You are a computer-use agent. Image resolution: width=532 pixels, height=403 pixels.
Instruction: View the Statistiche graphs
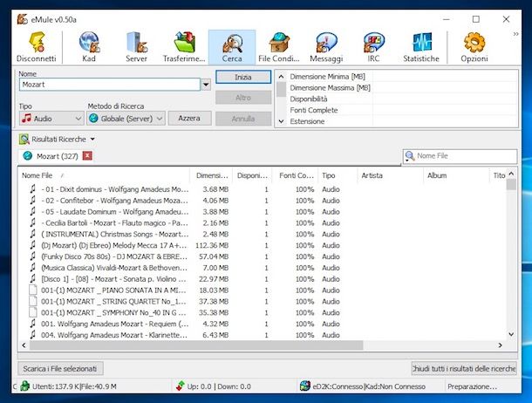tap(421, 47)
